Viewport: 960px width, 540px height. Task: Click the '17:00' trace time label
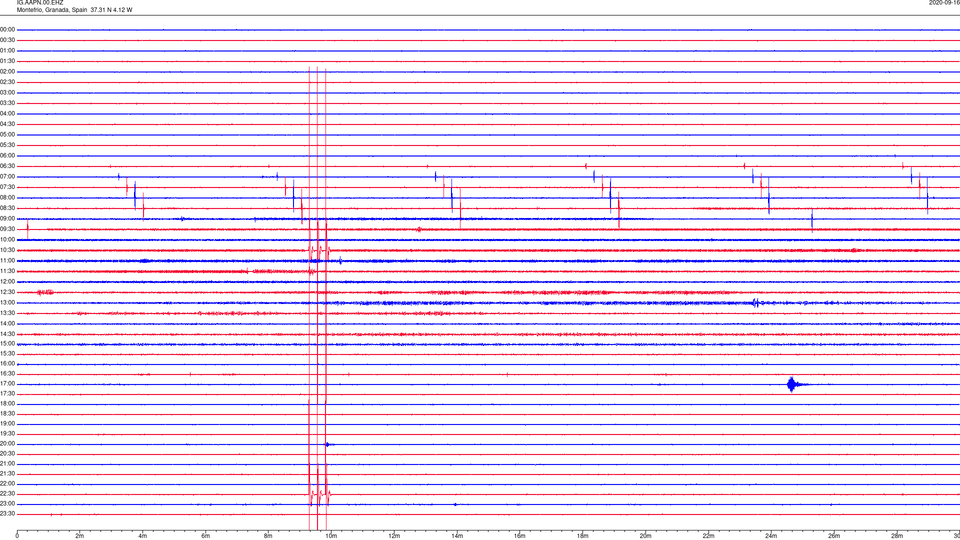coord(7,384)
